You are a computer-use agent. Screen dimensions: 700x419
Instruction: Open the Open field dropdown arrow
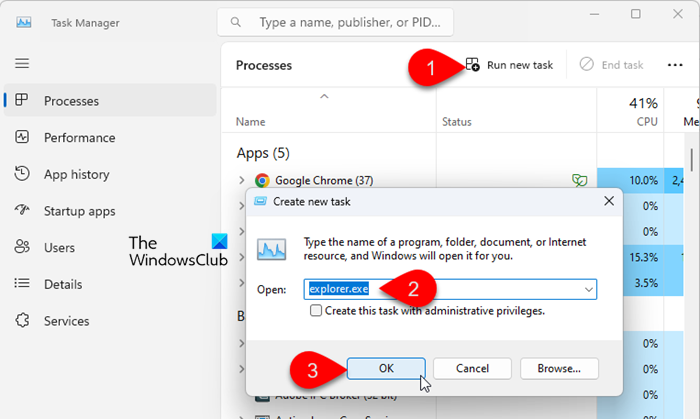click(588, 290)
